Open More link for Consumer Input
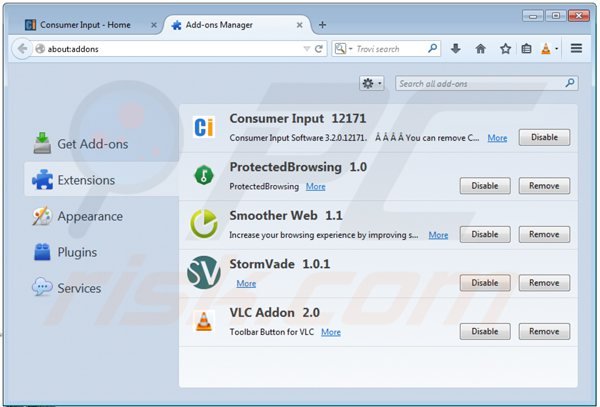 [x=497, y=138]
